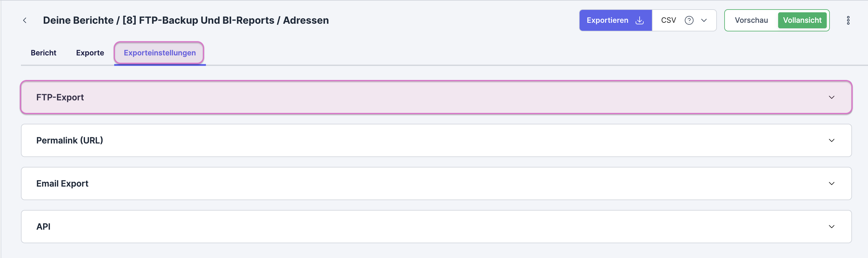Viewport: 868px width, 258px height.
Task: Click the chevron beside Permalink (URL)
Action: click(x=832, y=140)
